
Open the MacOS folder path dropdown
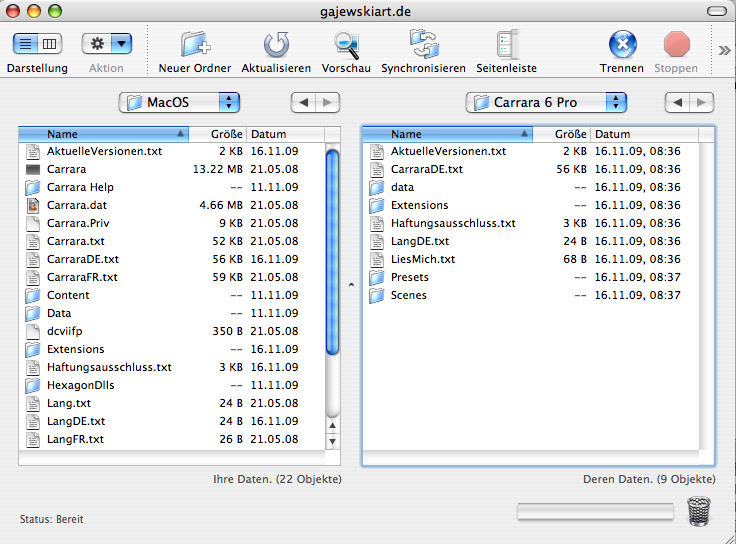179,102
